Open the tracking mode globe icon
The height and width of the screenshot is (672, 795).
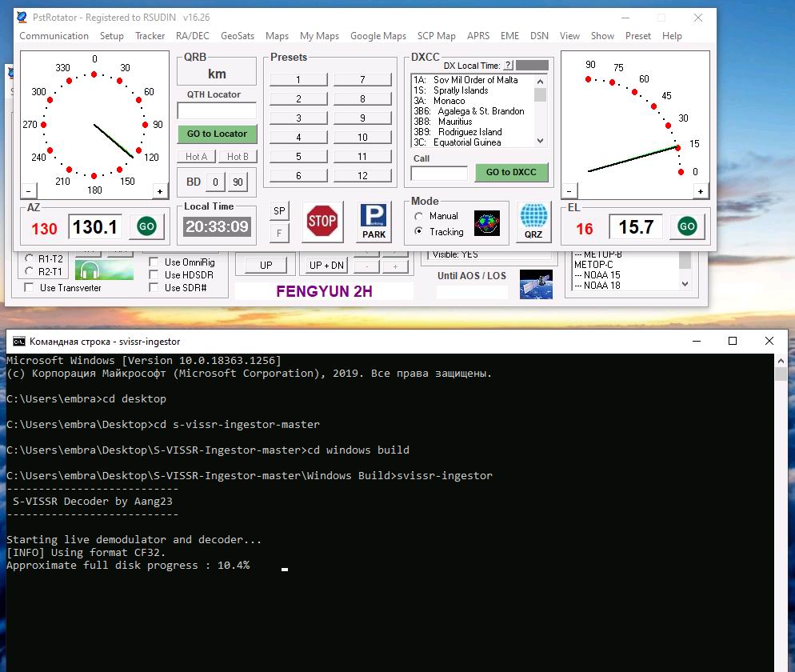point(487,223)
